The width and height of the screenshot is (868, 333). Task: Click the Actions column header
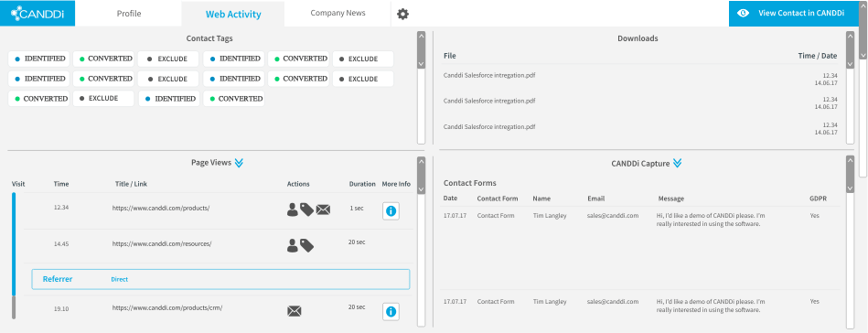tap(298, 184)
